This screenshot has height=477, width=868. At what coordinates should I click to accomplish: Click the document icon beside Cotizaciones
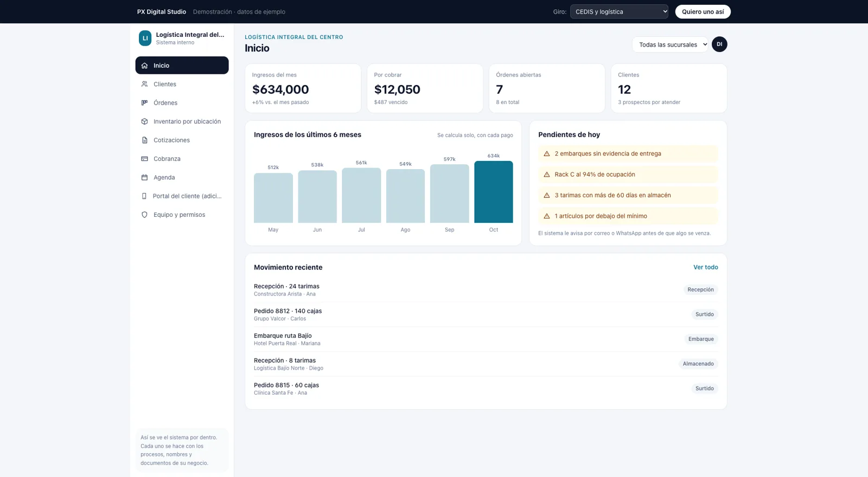(144, 140)
